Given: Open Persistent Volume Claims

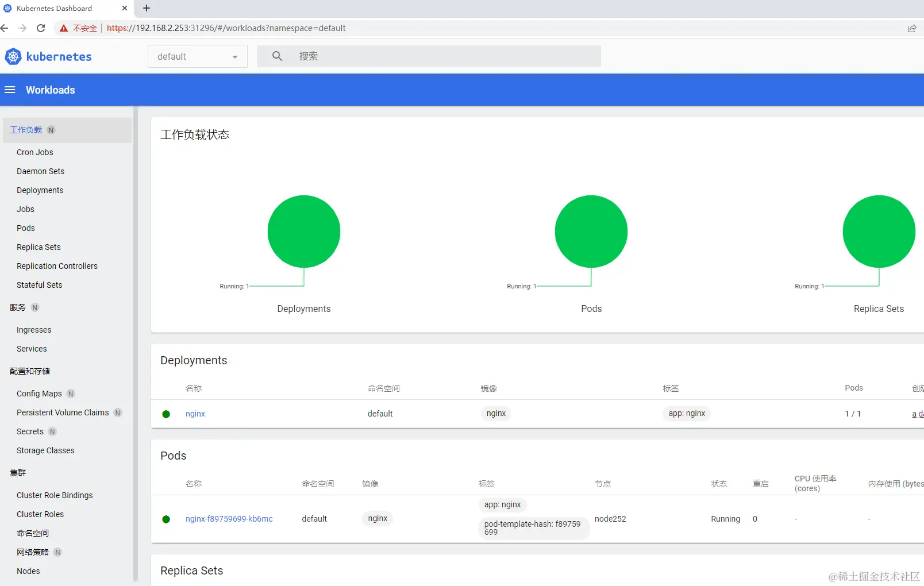Looking at the screenshot, I should [x=63, y=412].
